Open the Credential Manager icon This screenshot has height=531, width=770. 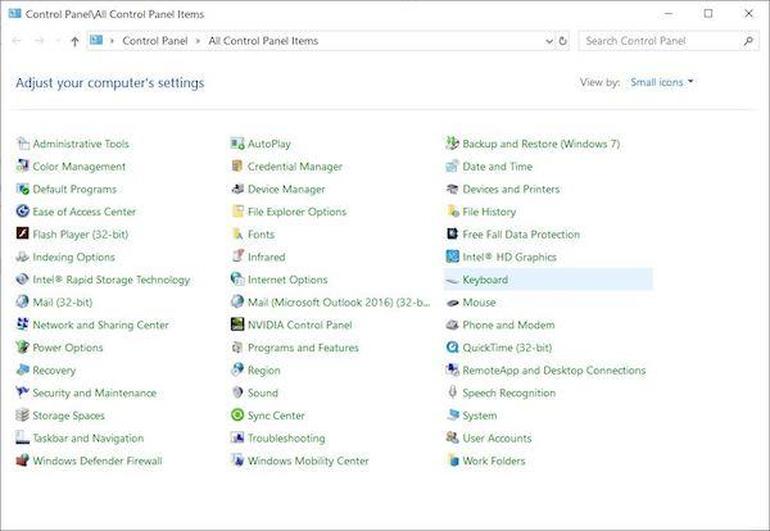pos(237,166)
